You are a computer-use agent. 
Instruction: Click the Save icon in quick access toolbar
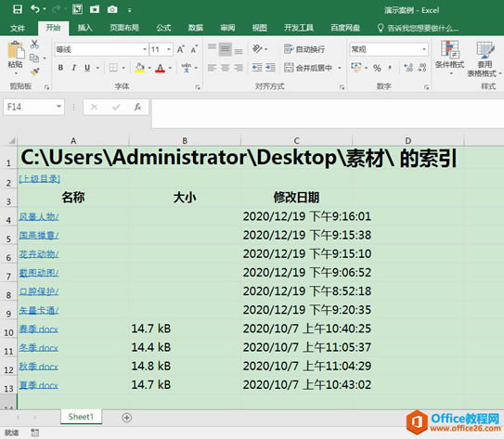(18, 9)
